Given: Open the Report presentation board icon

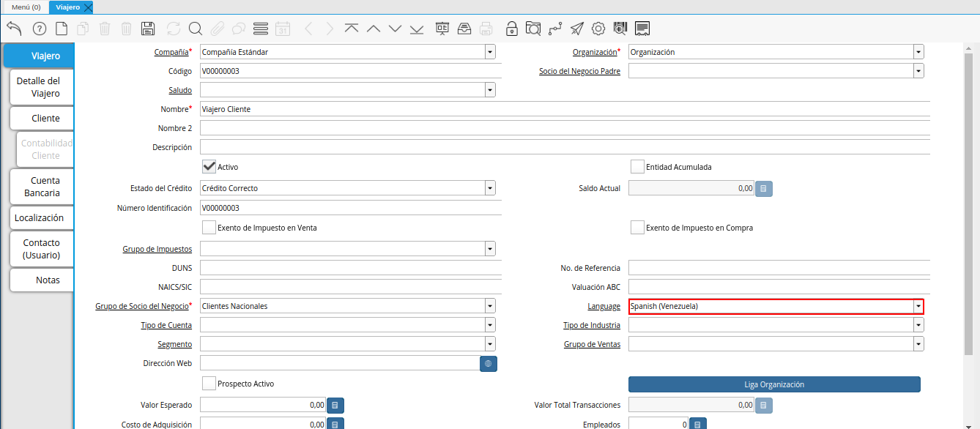Looking at the screenshot, I should point(442,29).
